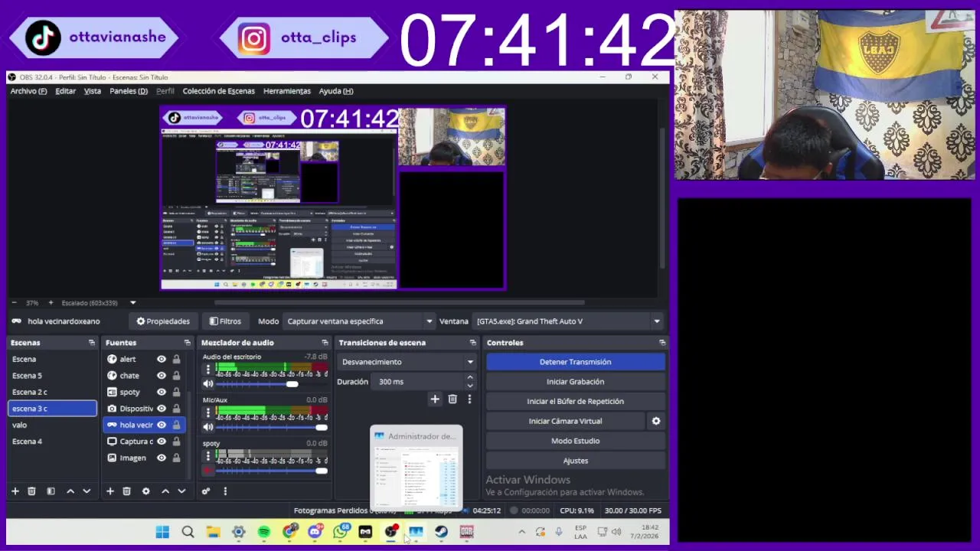Hide the chate source
980x551 pixels.
161,376
